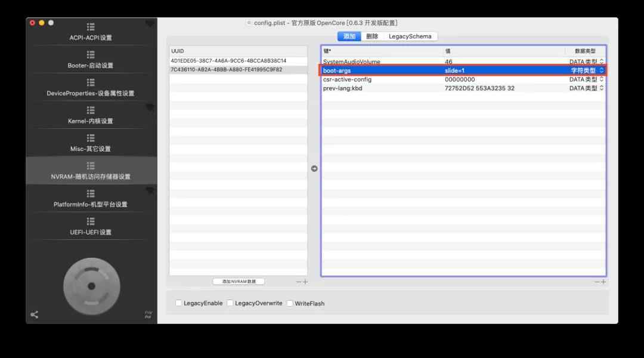Click the circular disc graphic in sidebar

click(92, 286)
